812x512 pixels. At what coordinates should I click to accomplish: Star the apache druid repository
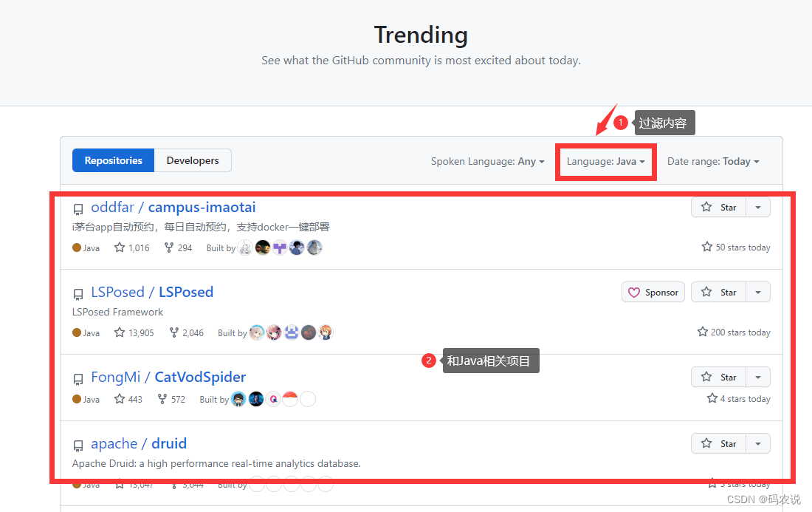(x=718, y=443)
